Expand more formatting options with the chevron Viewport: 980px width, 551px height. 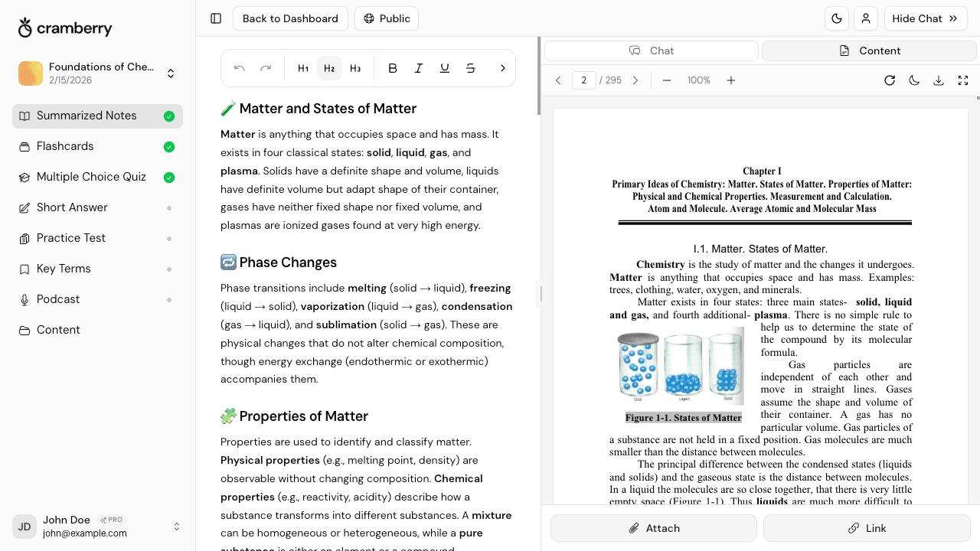503,68
